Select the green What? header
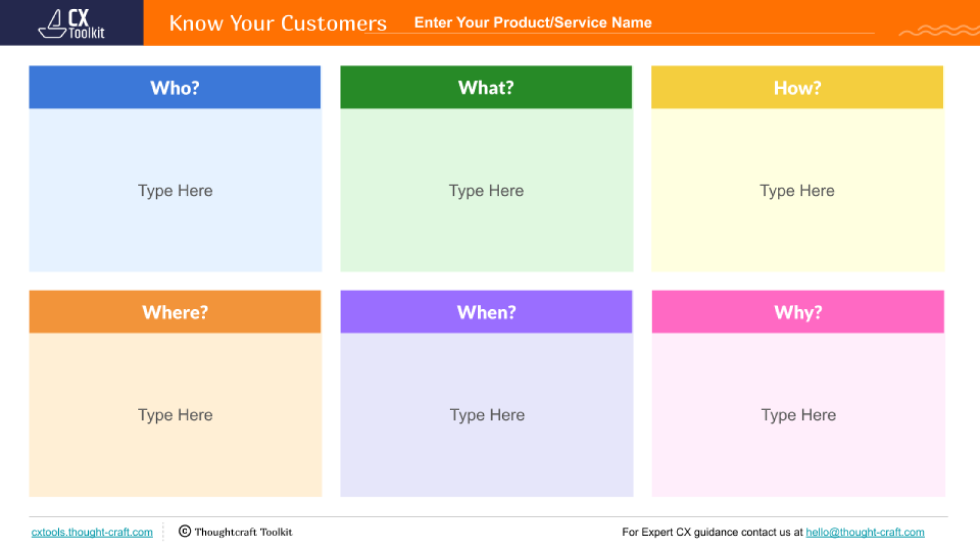980x551 pixels. point(486,88)
